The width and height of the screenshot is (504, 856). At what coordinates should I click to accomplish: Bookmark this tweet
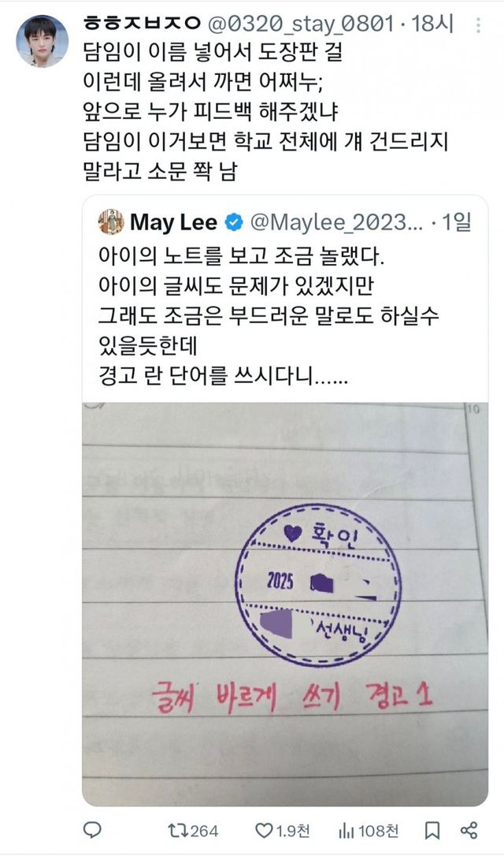432,831
